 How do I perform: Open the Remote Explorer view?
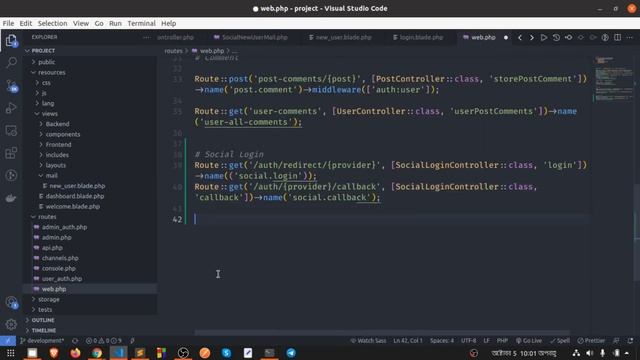tap(11, 131)
